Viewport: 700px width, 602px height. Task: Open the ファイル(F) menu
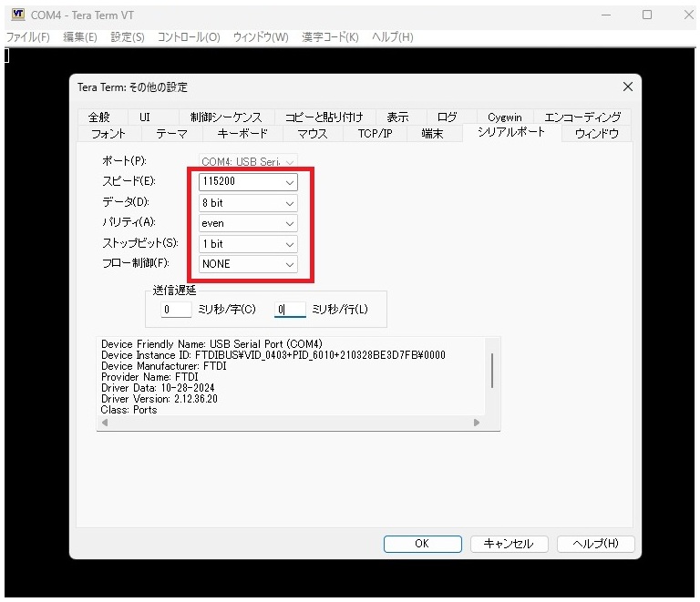click(28, 37)
